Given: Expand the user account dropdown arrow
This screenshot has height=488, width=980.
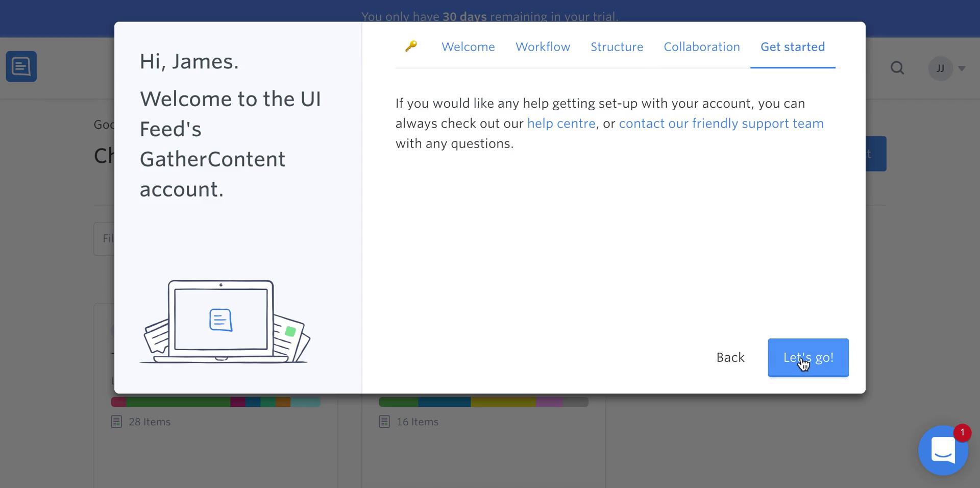Looking at the screenshot, I should (962, 68).
